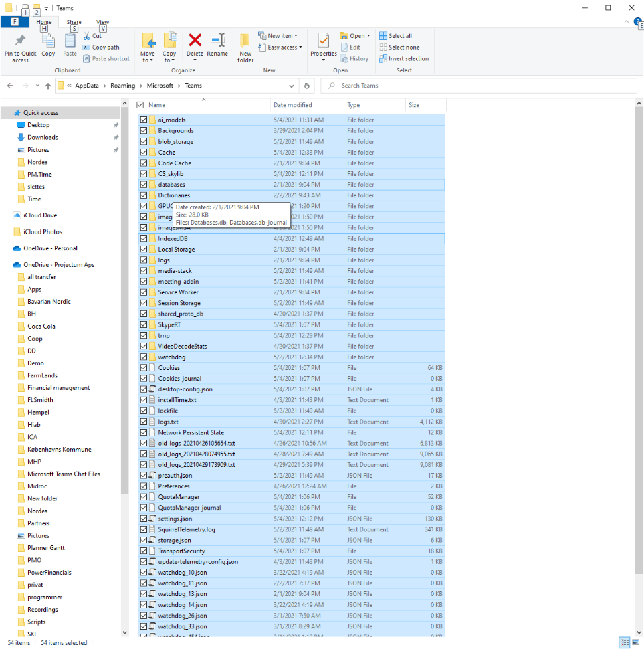Uncheck the ai_models folder checkbox
The image size is (644, 649).
(144, 120)
